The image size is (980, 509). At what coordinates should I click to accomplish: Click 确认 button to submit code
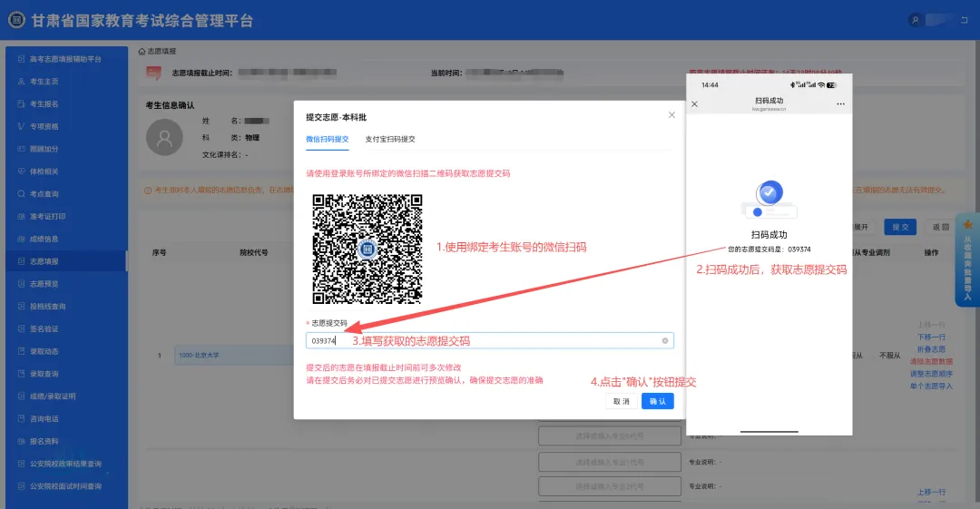click(x=658, y=401)
